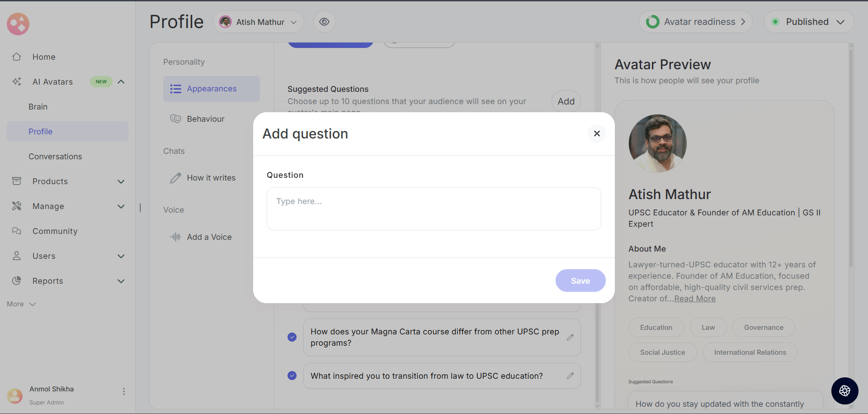
Task: Click edit pencil for Magna Carta question
Action: 570,338
